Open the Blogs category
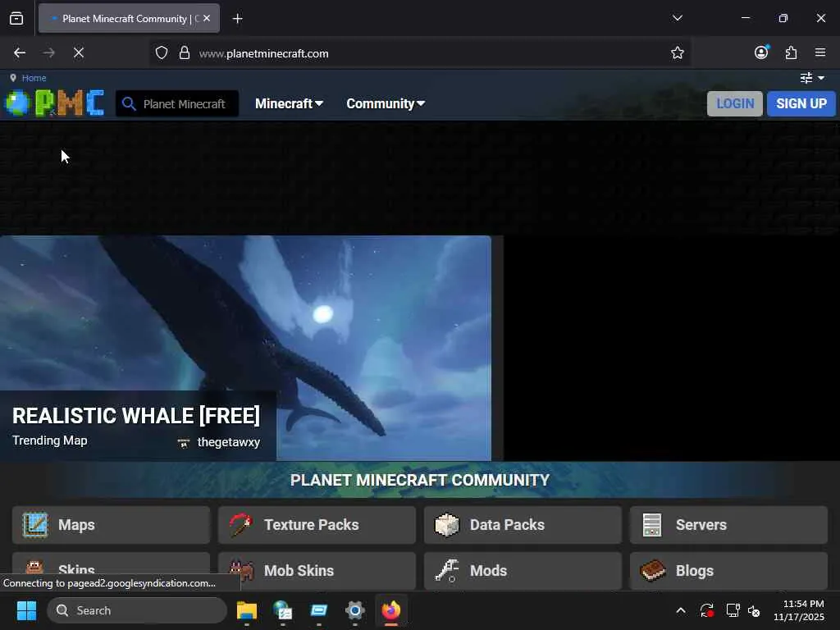The image size is (840, 630). click(728, 571)
